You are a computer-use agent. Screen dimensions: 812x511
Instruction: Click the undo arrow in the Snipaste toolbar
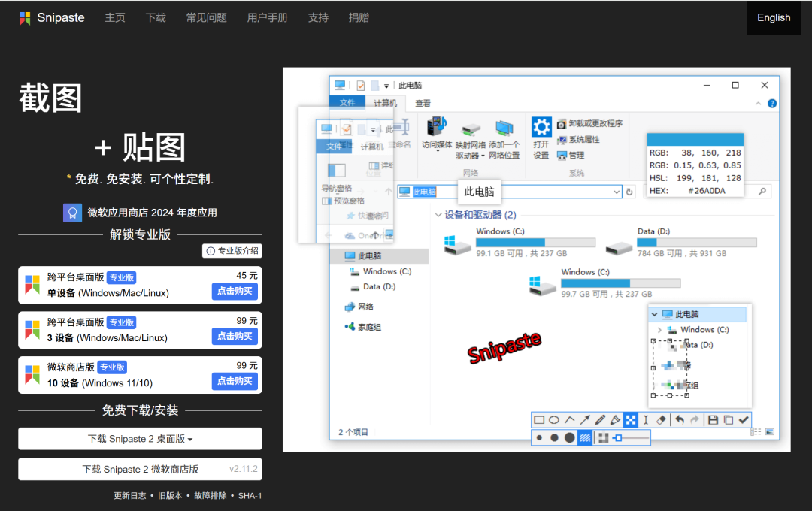(680, 420)
